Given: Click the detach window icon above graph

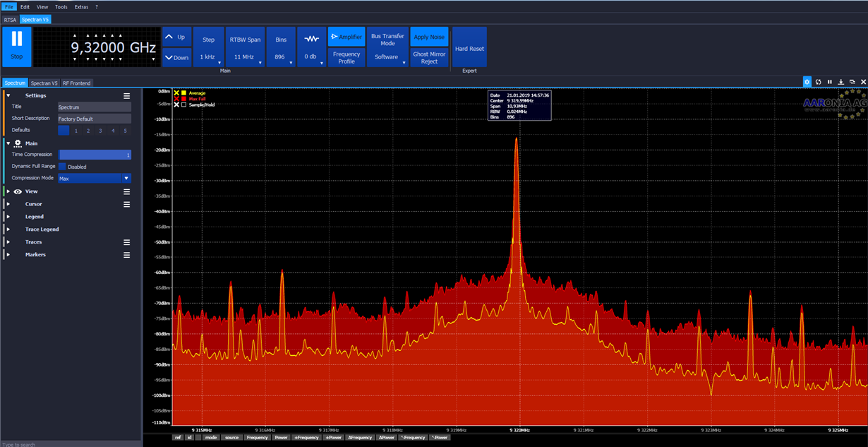Looking at the screenshot, I should point(852,82).
